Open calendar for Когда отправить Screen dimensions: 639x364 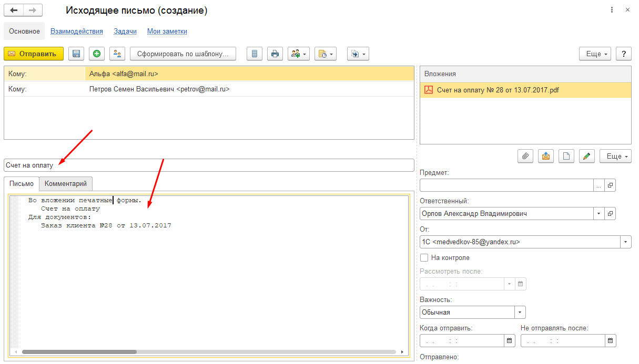(x=509, y=340)
